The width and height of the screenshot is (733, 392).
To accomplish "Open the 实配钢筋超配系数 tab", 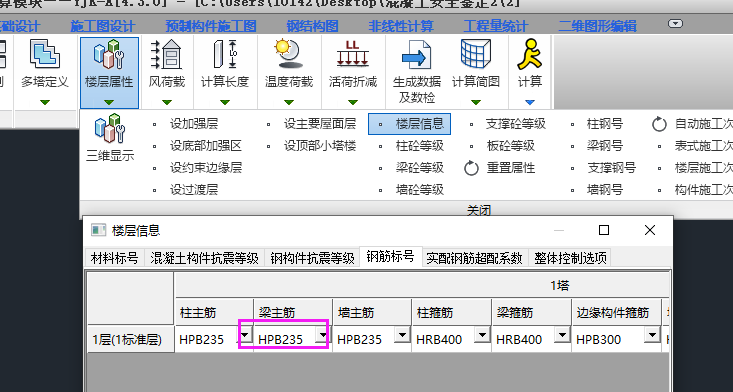I will (x=474, y=258).
